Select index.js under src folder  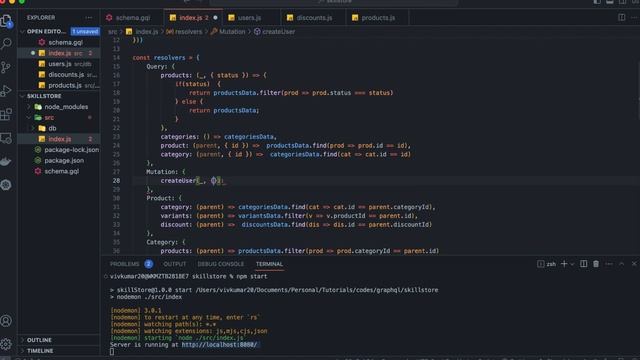(x=59, y=139)
